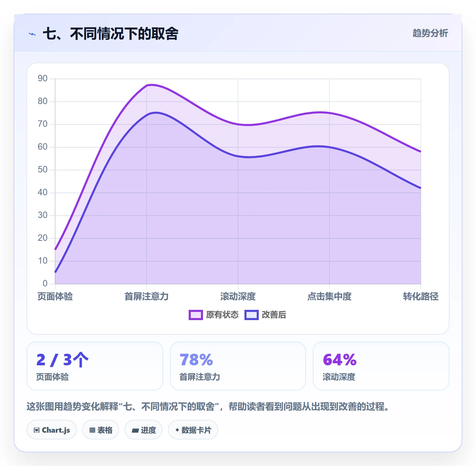The image size is (476, 466).
Task: Click the 点击集中度 x-axis label
Action: [x=329, y=296]
